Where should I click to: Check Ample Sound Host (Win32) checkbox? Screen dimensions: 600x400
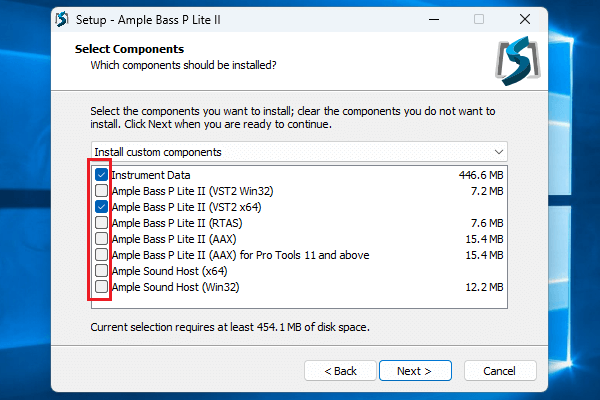click(102, 287)
